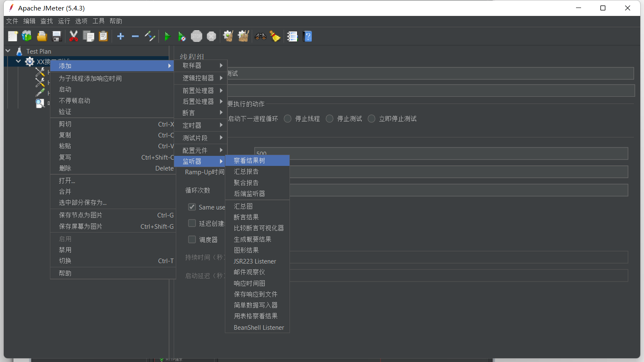Click the Copy toolbar icon
Screen dimensions: 644x362
click(89, 36)
